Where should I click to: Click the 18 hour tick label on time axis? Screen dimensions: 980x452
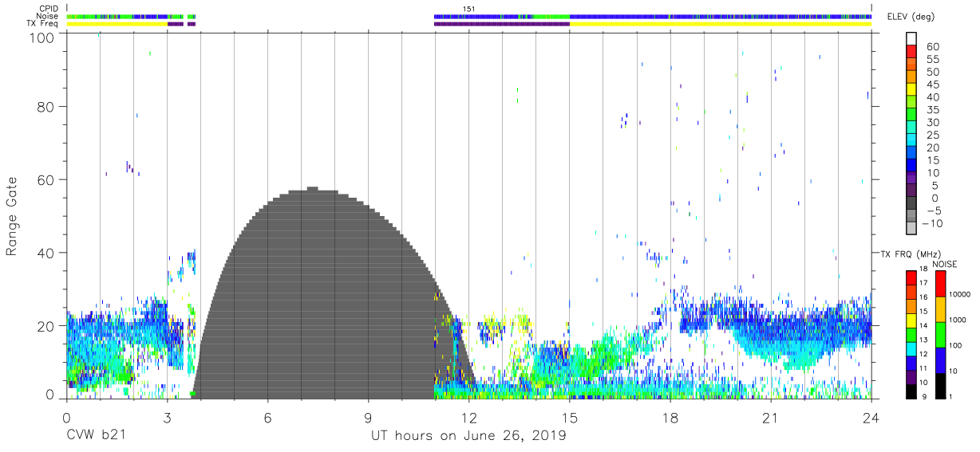670,418
